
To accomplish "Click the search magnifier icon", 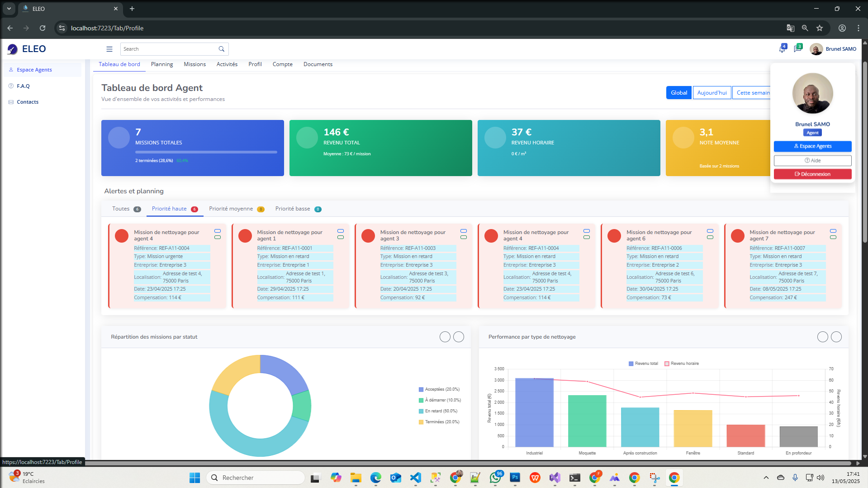I will tap(222, 48).
